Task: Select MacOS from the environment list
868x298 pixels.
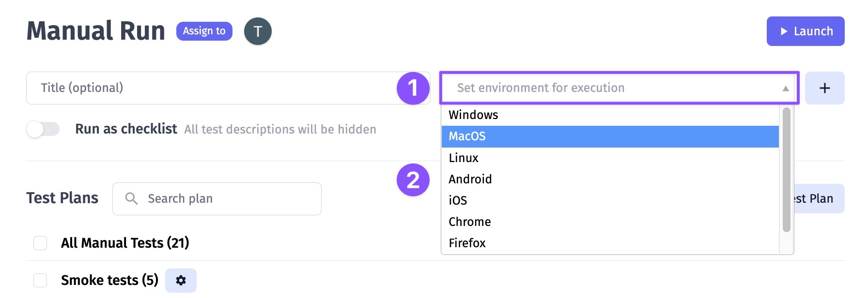Action: point(610,136)
